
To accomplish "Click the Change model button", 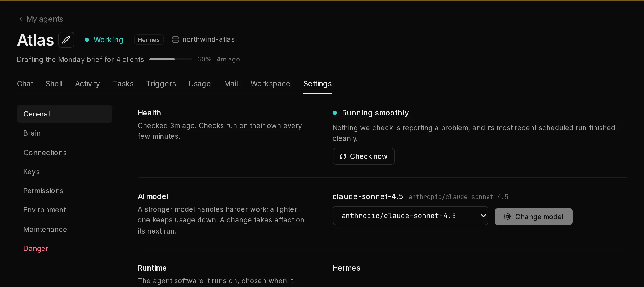I will (533, 217).
